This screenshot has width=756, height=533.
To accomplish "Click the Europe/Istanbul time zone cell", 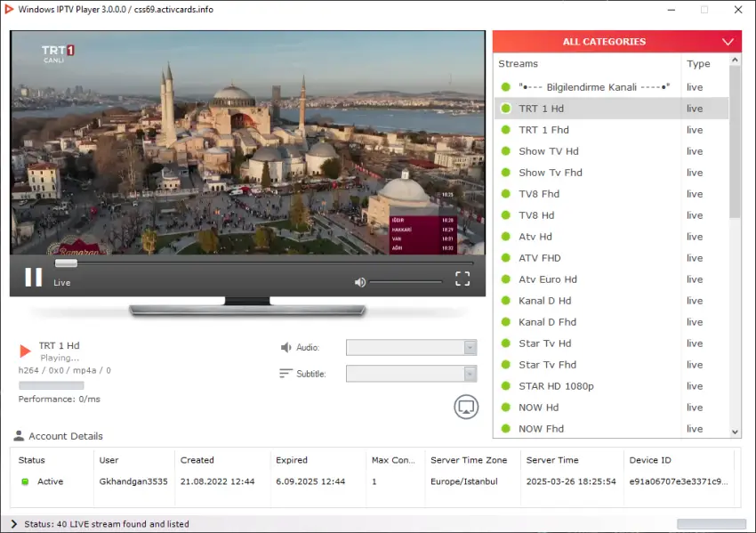I will [x=463, y=481].
